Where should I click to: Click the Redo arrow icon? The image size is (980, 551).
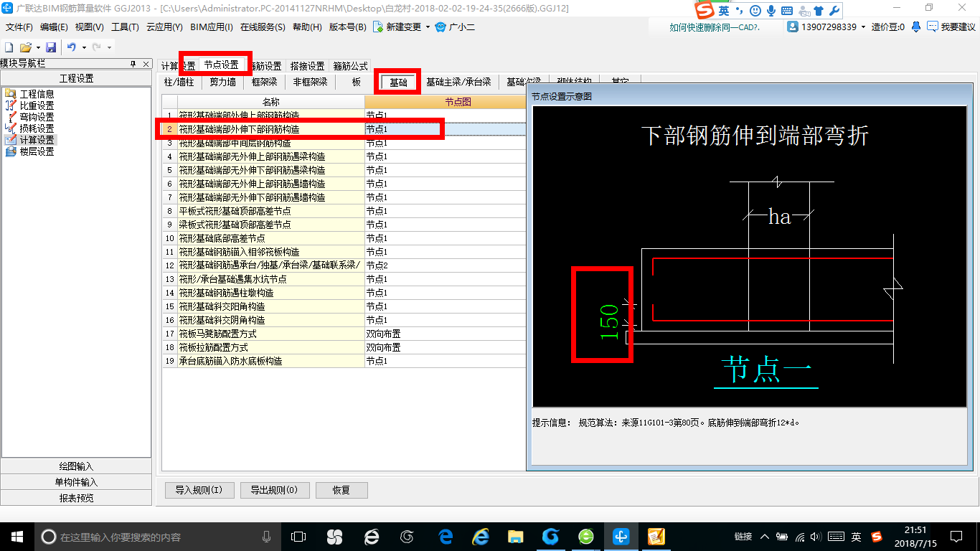(x=96, y=47)
